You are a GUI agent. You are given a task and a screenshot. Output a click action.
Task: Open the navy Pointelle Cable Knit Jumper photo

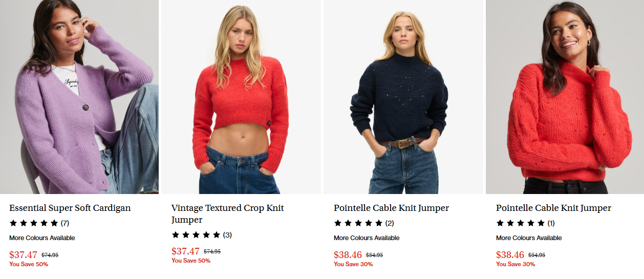(403, 97)
